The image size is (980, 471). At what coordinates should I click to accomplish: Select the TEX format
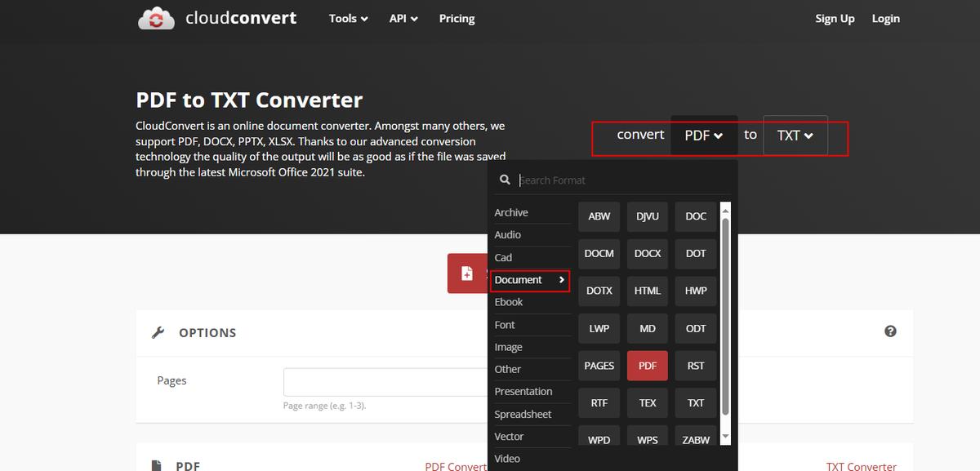[648, 402]
